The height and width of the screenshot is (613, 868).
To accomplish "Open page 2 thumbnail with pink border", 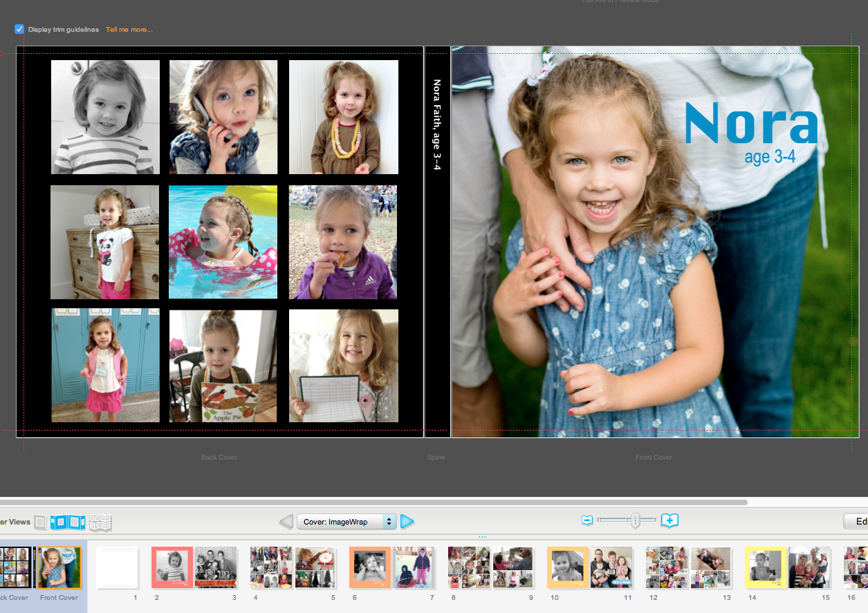I will [172, 568].
